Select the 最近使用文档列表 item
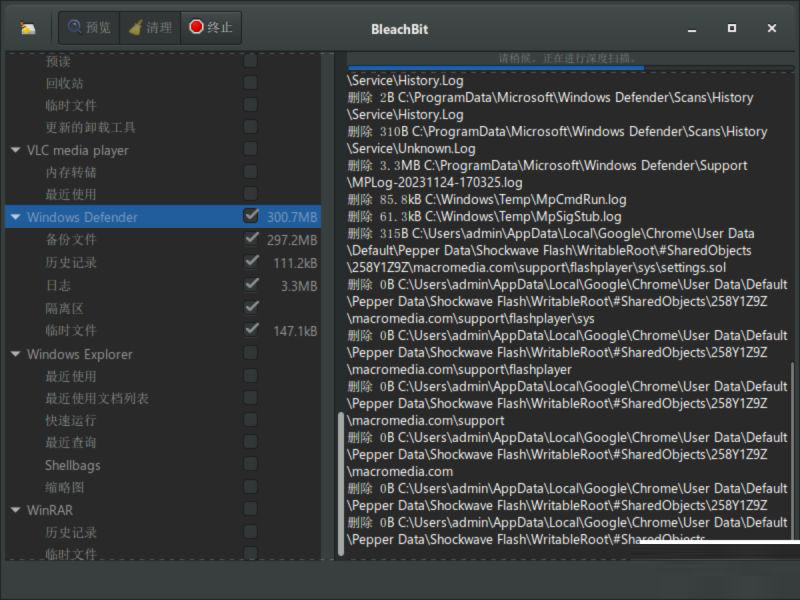The height and width of the screenshot is (600, 800). (97, 398)
